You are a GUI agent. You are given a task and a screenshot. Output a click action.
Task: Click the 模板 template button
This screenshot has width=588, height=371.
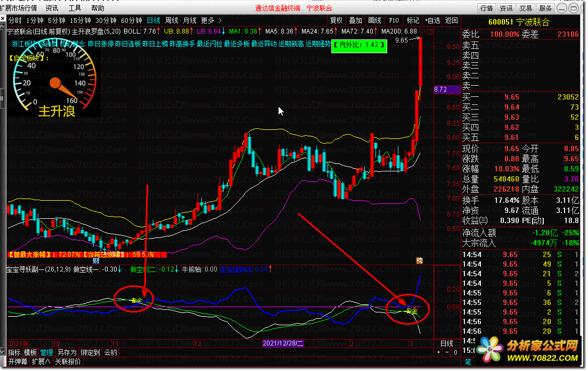[30, 353]
